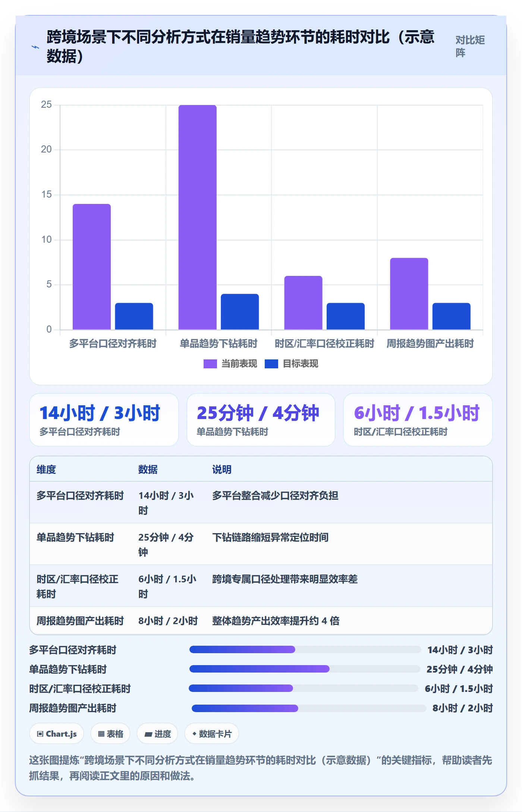Click the tall purple bar for 单品趋势下钻耗时
Image resolution: width=522 pixels, height=812 pixels.
[197, 217]
